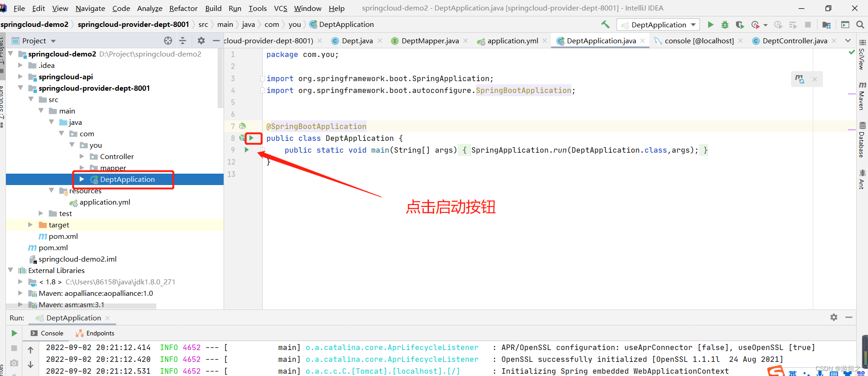Open the File menu
The width and height of the screenshot is (868, 376).
pos(19,8)
